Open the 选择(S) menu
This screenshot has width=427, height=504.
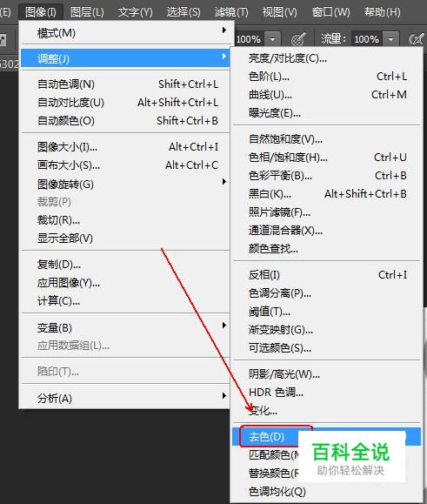(183, 12)
